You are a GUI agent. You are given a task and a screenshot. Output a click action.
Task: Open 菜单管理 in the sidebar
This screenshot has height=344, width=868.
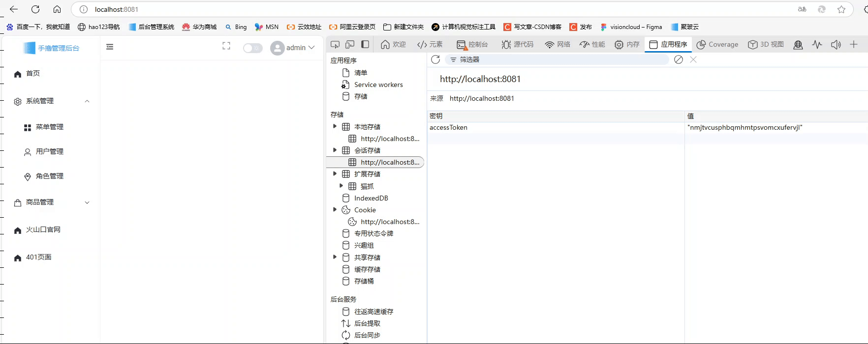pyautogui.click(x=51, y=127)
